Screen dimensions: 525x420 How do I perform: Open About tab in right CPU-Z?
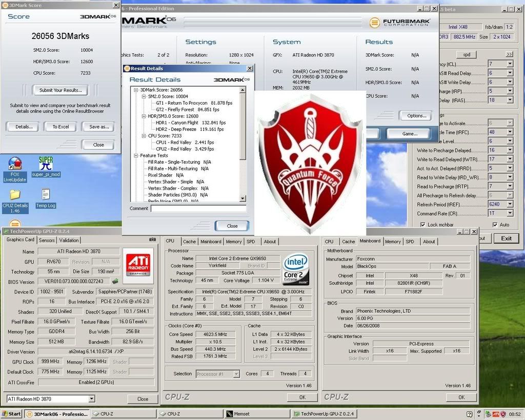(x=429, y=242)
